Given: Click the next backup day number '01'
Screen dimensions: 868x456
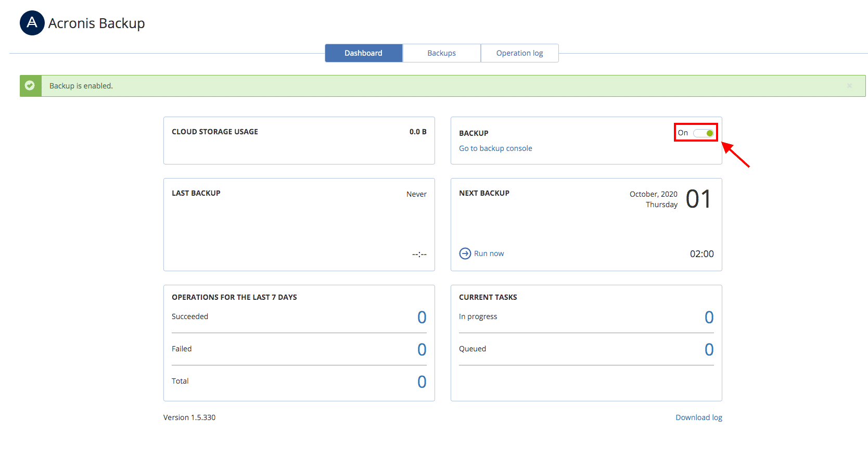Looking at the screenshot, I should click(698, 199).
